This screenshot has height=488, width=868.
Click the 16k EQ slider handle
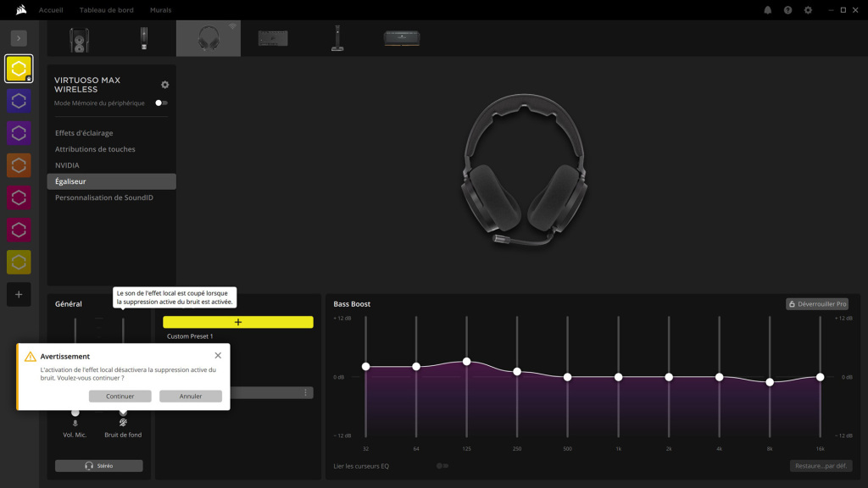[821, 377]
